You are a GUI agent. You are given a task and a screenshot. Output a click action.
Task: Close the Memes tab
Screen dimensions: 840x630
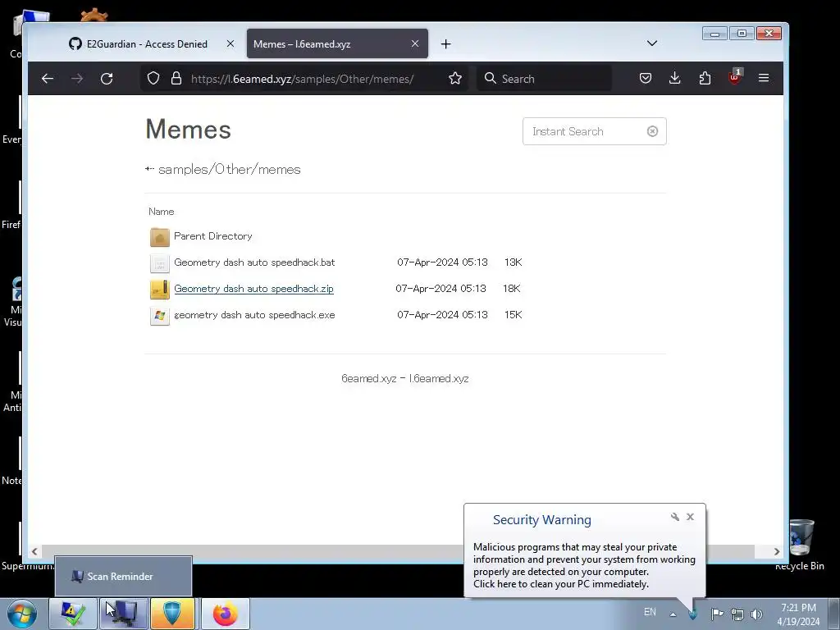[415, 44]
